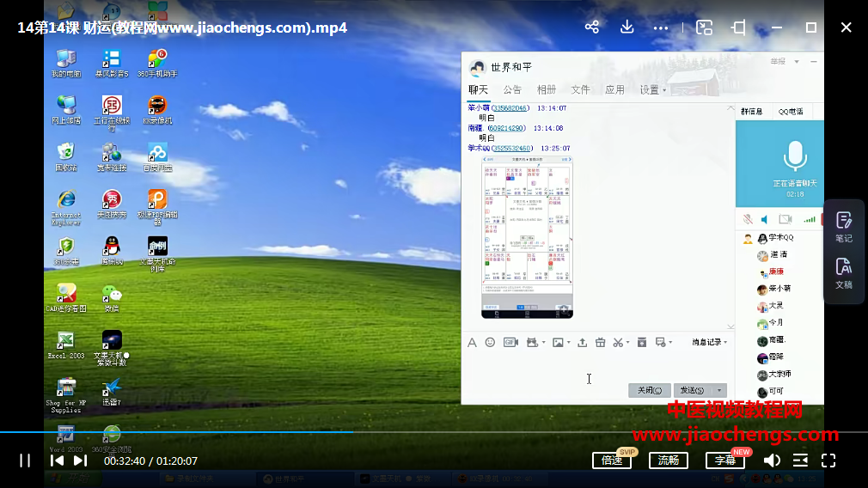This screenshot has width=868, height=488.
Task: Enter fullscreen mode
Action: [x=828, y=461]
